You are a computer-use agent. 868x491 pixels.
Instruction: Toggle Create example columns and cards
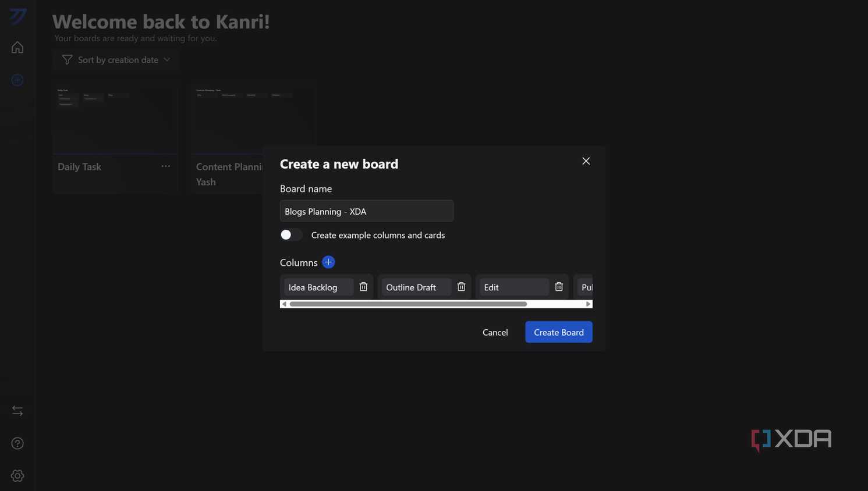291,235
